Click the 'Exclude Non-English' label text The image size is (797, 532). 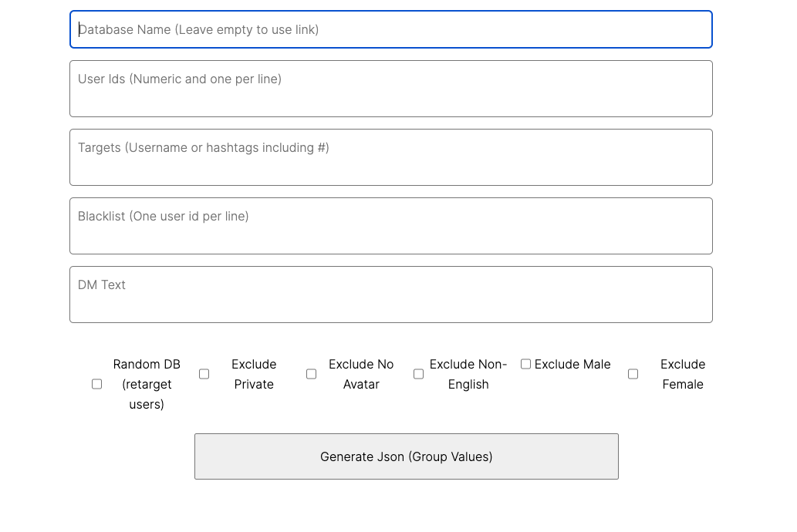pos(468,374)
